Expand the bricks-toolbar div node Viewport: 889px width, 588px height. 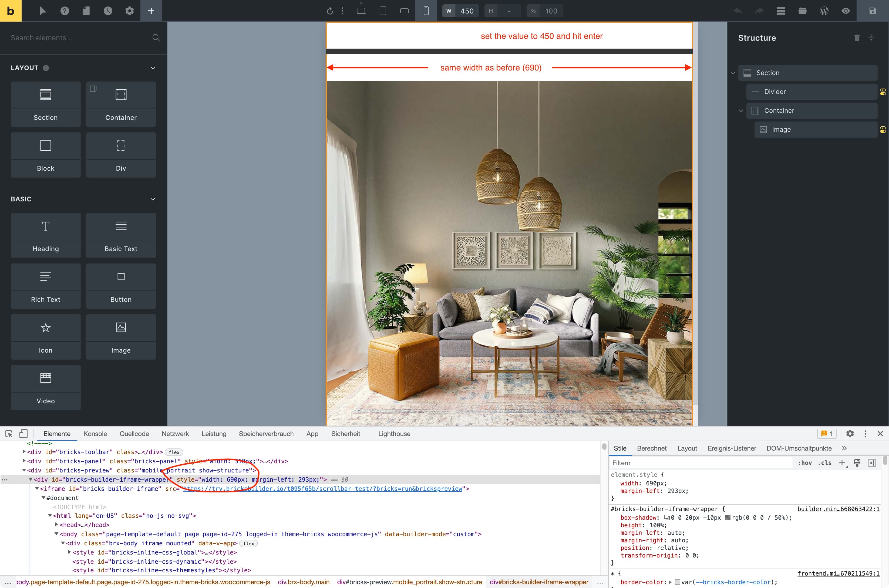click(24, 452)
